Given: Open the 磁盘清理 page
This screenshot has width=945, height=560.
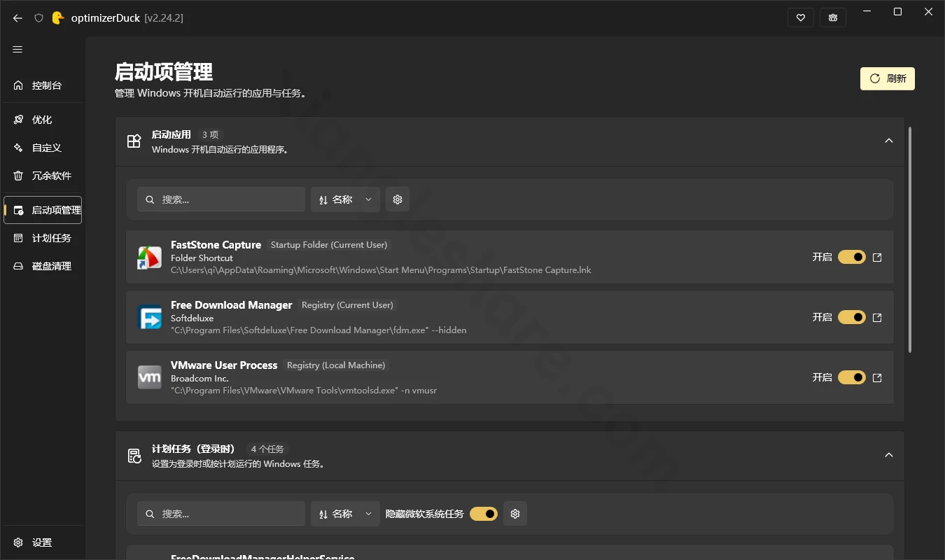Looking at the screenshot, I should [43, 266].
